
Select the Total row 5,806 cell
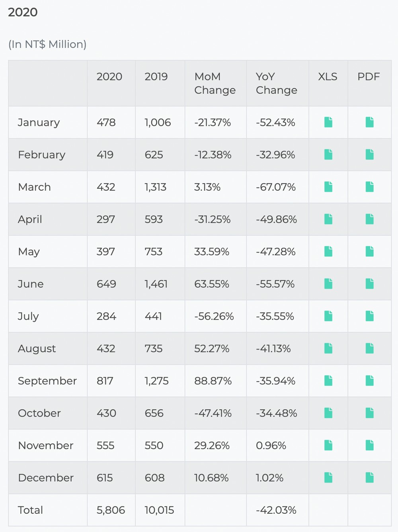click(x=111, y=510)
